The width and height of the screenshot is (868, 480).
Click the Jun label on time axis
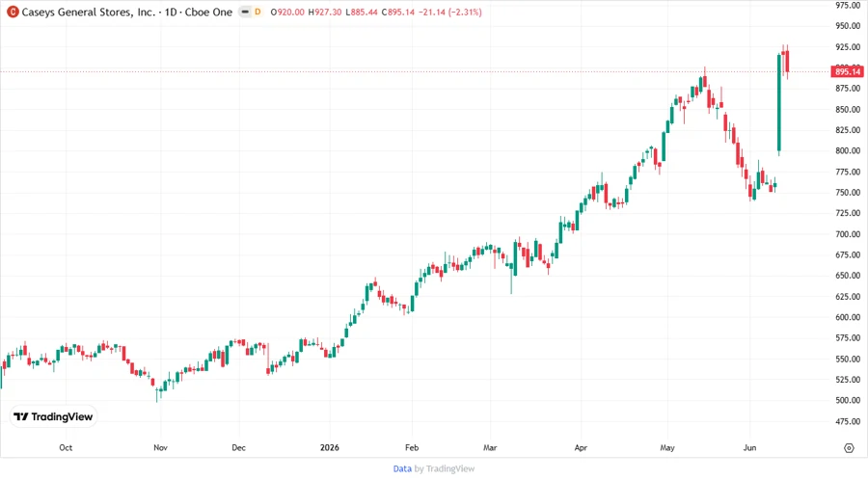(749, 447)
